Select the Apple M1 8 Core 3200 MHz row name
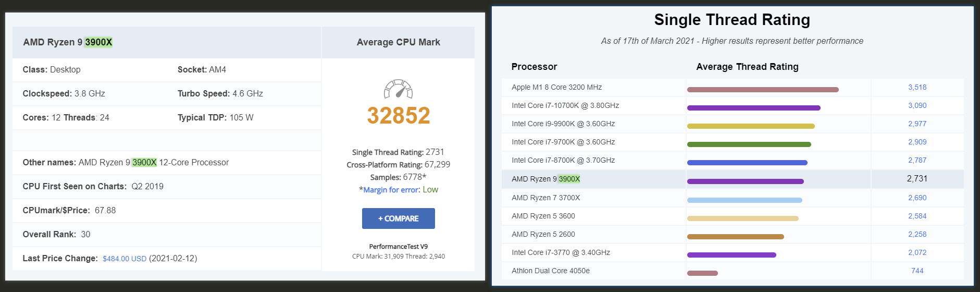 556,87
